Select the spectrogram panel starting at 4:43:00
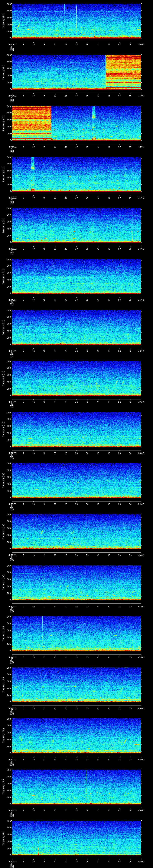Image resolution: width=153 pixels, height=868 pixels. point(76,736)
